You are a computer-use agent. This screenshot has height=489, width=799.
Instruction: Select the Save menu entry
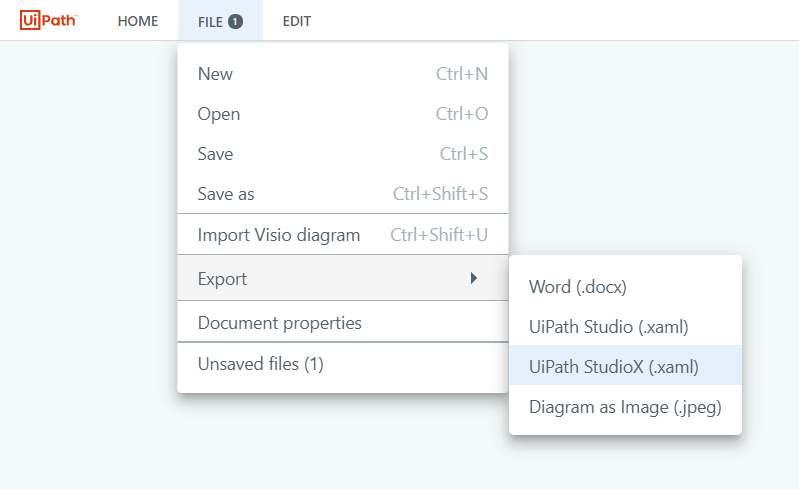point(343,153)
